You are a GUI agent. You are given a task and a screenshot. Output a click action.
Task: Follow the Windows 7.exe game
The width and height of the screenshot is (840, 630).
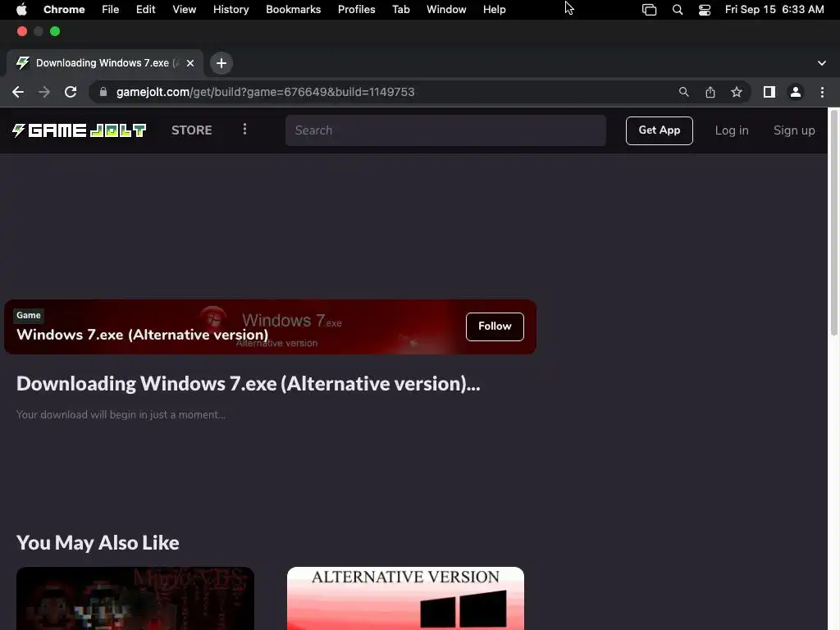(495, 326)
